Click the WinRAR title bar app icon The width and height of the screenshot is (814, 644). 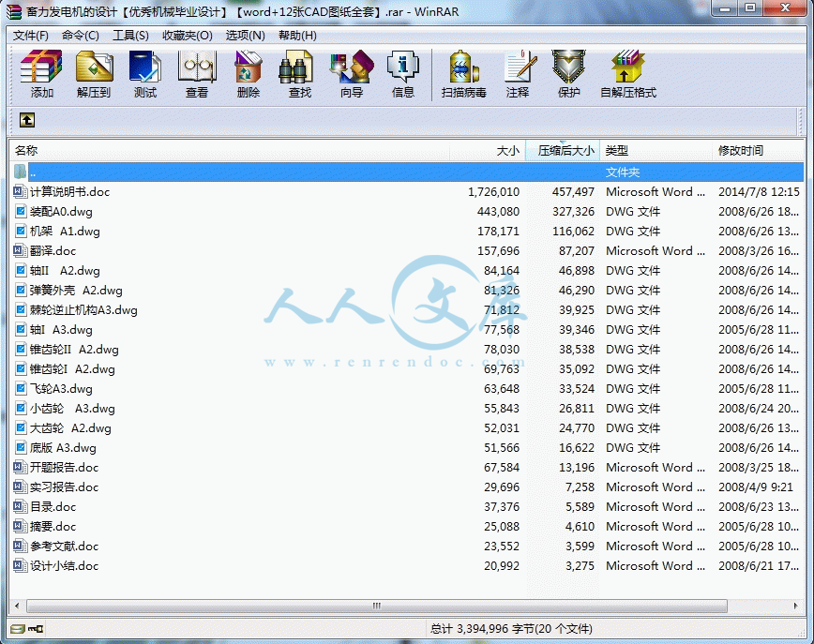13,11
